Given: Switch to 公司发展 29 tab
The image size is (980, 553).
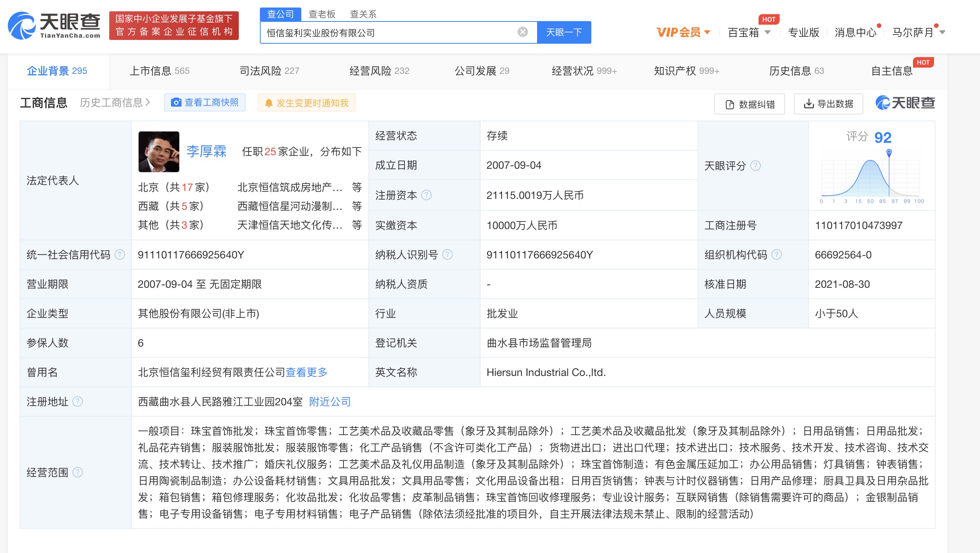Looking at the screenshot, I should [x=482, y=71].
